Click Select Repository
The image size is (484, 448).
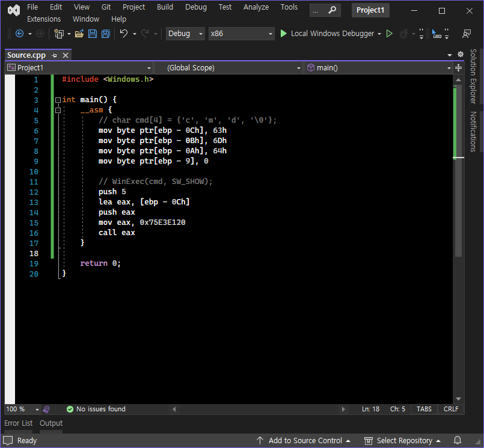(x=405, y=441)
